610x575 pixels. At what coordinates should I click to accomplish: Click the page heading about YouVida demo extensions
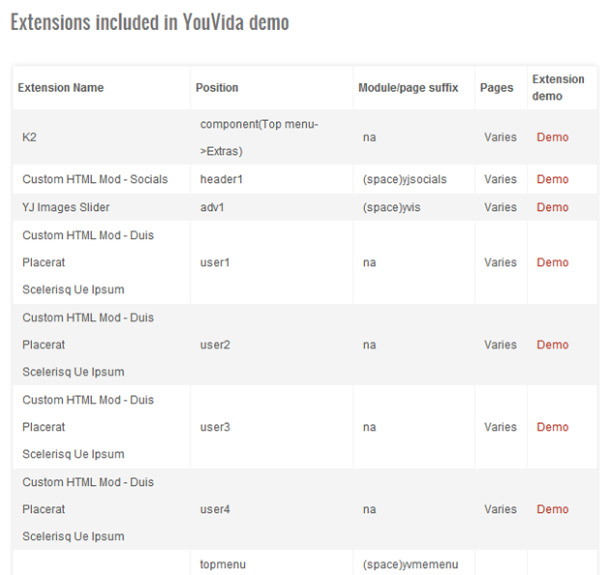(149, 23)
